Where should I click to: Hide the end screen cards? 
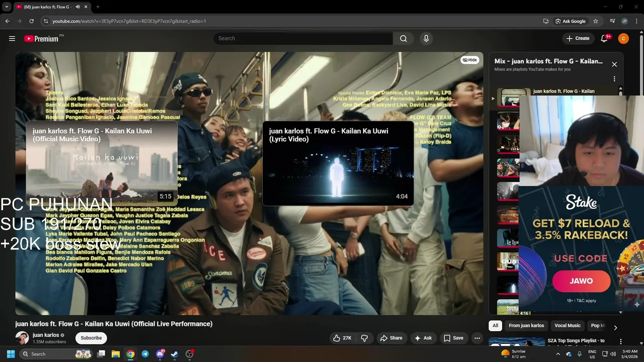point(469,60)
